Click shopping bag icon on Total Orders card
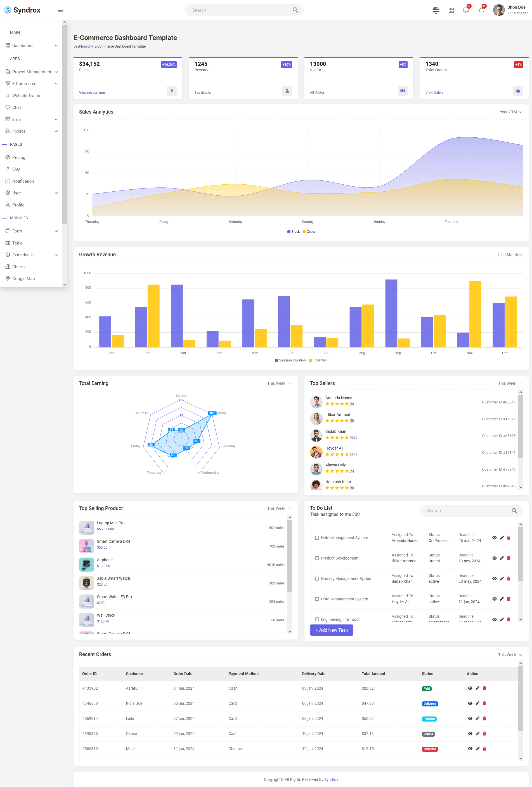Image resolution: width=532 pixels, height=787 pixels. (x=518, y=91)
